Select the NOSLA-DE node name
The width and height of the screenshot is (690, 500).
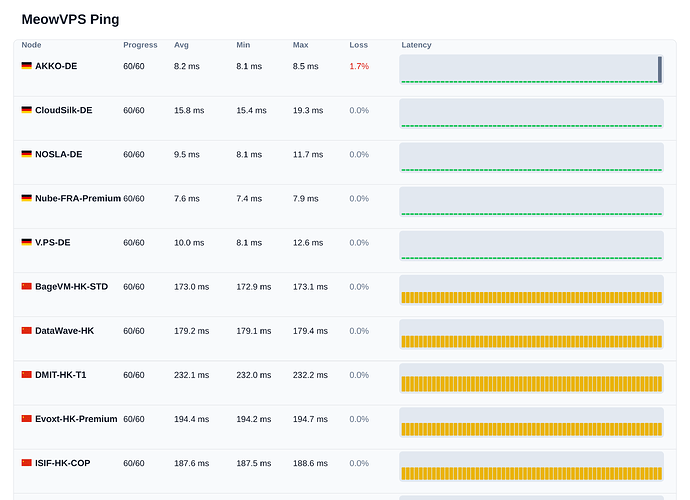pyautogui.click(x=59, y=154)
